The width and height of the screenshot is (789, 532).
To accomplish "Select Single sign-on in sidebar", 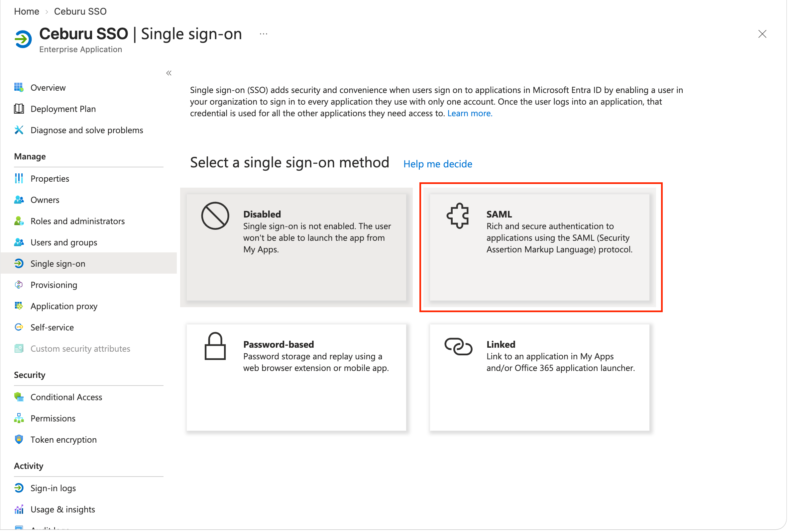I will tap(89, 264).
